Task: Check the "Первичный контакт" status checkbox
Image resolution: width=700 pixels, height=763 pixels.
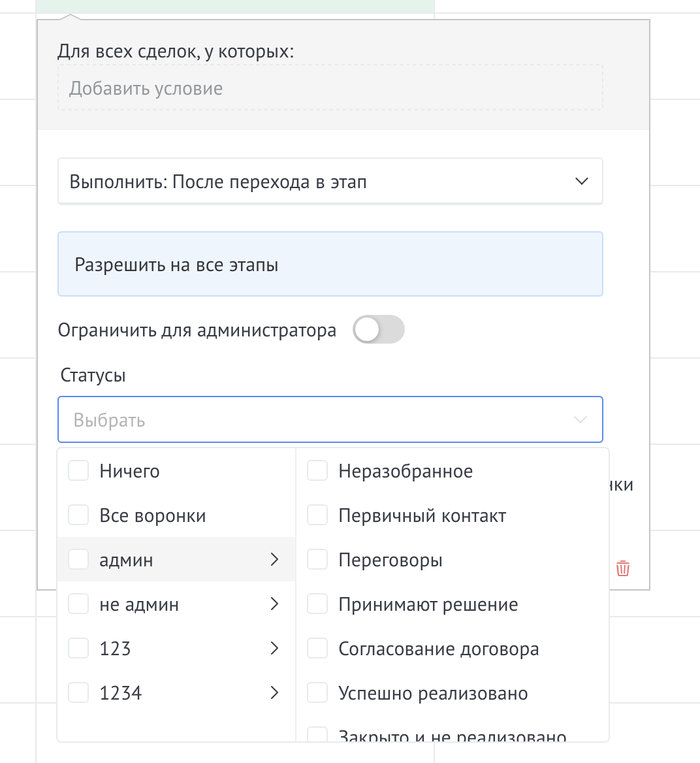Action: click(x=317, y=514)
